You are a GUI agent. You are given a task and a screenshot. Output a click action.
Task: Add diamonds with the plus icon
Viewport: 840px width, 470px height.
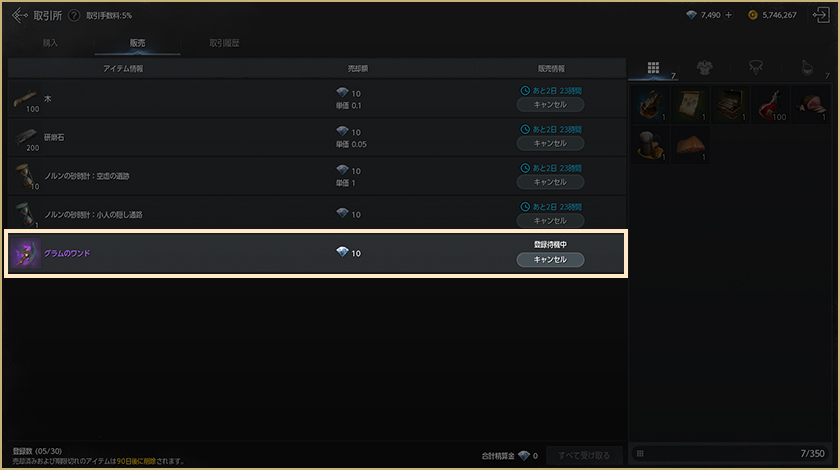728,15
